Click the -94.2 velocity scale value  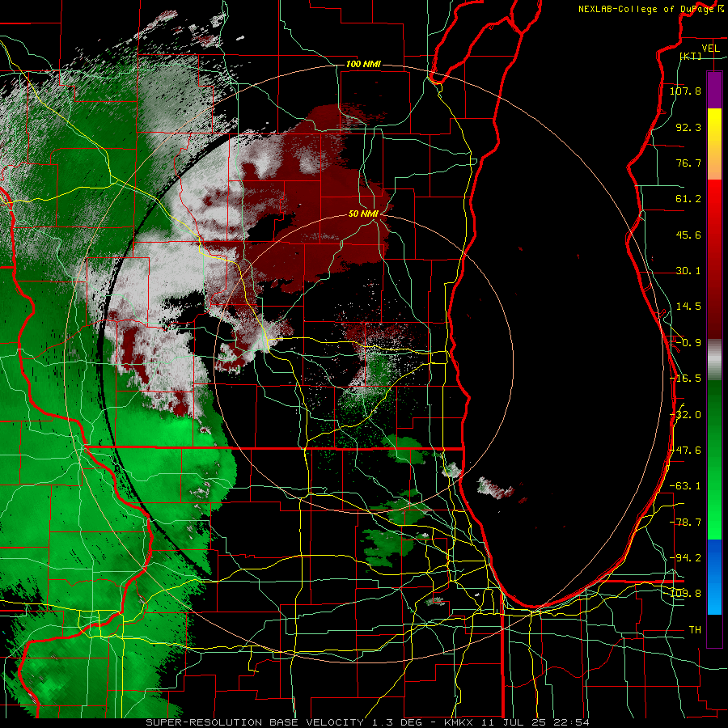tap(685, 558)
